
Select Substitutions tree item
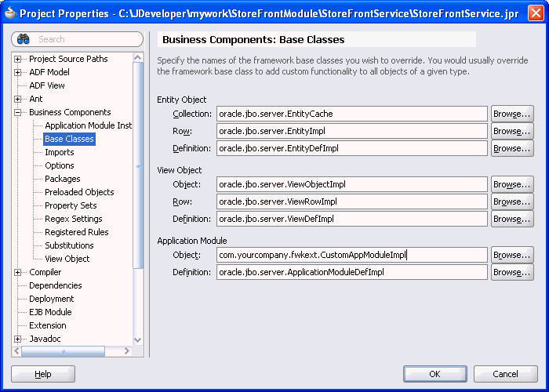point(69,245)
